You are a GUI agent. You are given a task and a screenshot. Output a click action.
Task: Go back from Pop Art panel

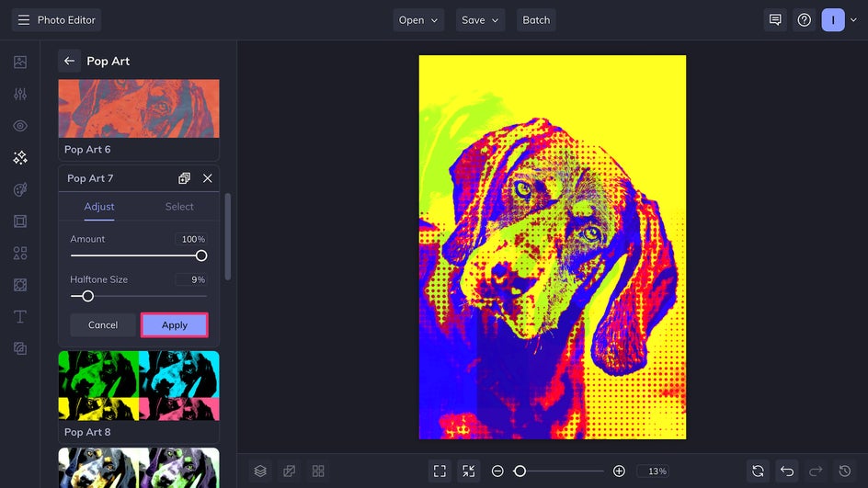(69, 61)
